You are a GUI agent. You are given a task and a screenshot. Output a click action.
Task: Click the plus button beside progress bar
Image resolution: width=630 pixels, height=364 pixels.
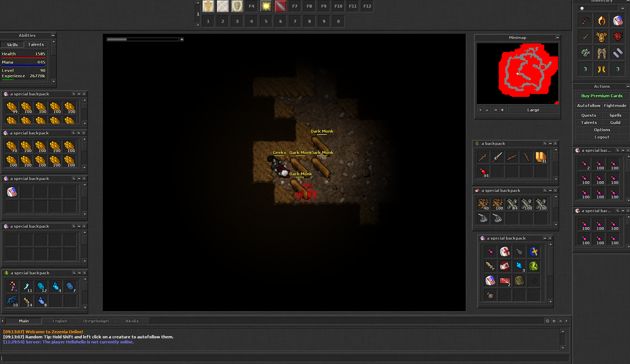coord(182,39)
